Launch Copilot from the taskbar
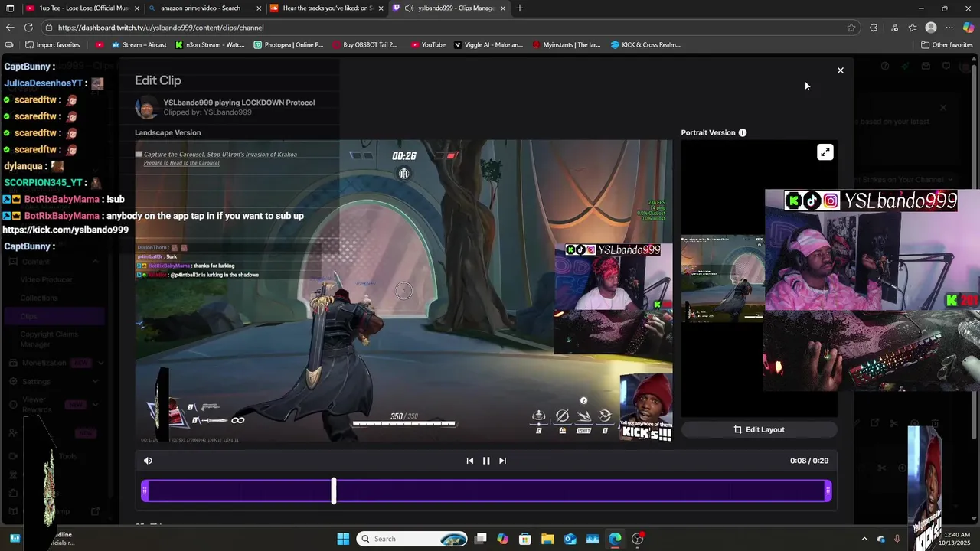Image resolution: width=980 pixels, height=551 pixels. 502,539
